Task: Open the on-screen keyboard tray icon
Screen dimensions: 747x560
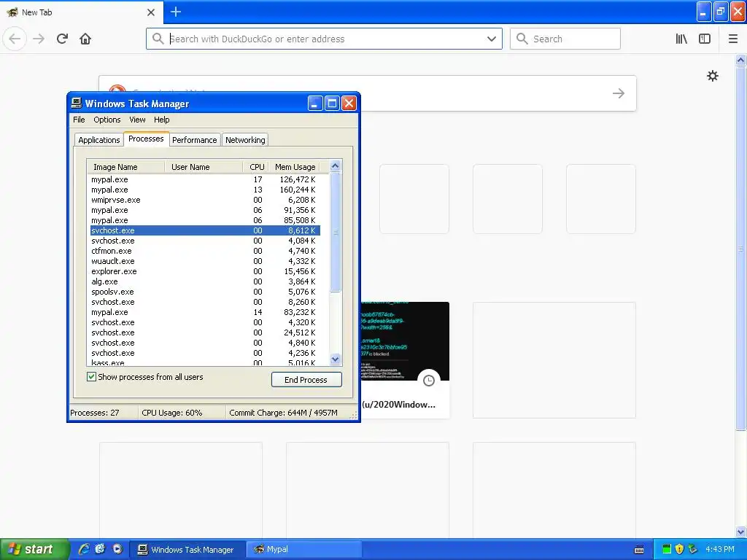Action: [639, 550]
